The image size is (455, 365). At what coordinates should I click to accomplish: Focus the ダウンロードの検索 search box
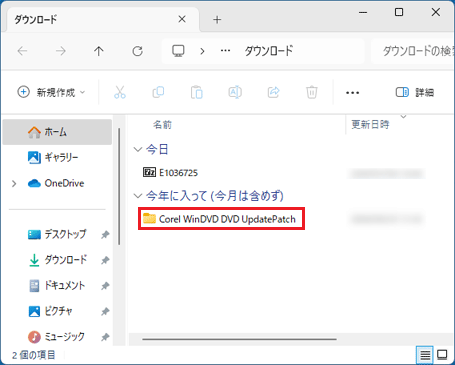(413, 51)
